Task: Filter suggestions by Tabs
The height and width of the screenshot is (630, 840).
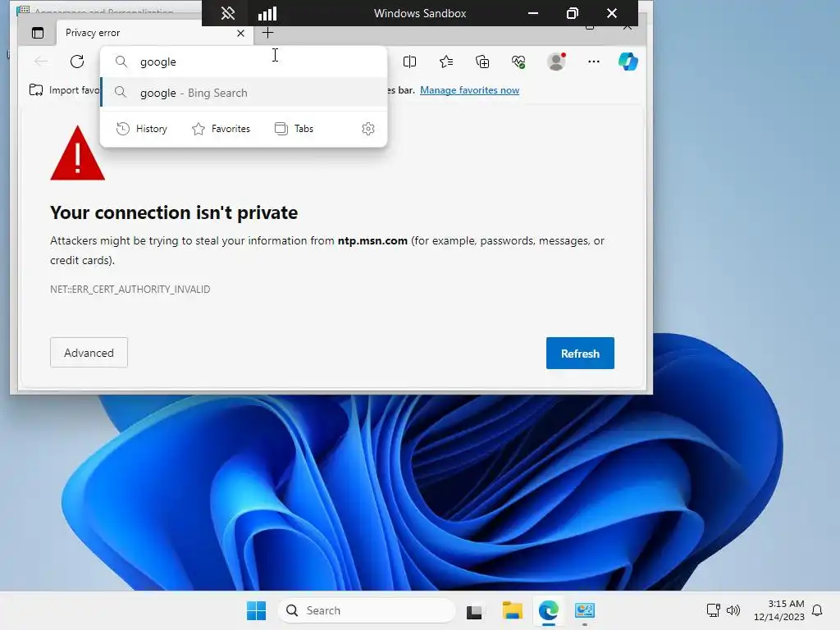Action: [294, 129]
